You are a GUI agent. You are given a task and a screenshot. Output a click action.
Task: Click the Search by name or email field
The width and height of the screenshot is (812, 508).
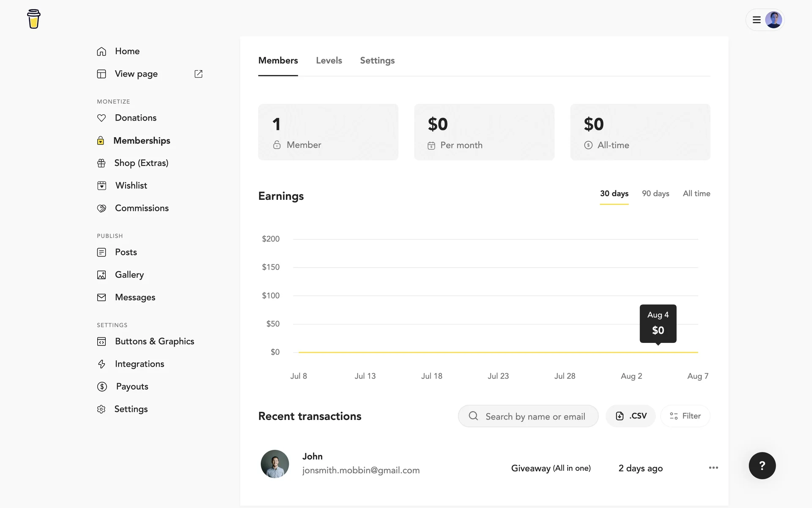(535, 417)
